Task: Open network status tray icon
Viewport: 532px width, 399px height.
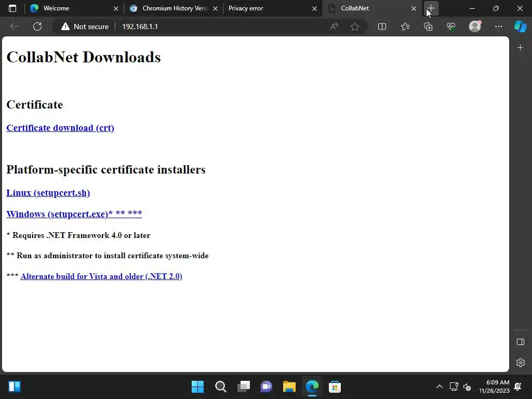Action: 454,387
